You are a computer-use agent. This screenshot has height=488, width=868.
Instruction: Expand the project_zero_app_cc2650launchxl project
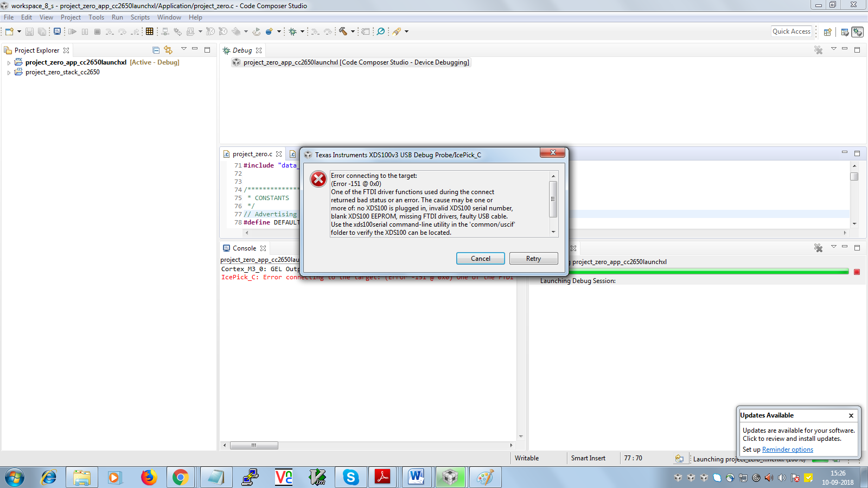9,63
